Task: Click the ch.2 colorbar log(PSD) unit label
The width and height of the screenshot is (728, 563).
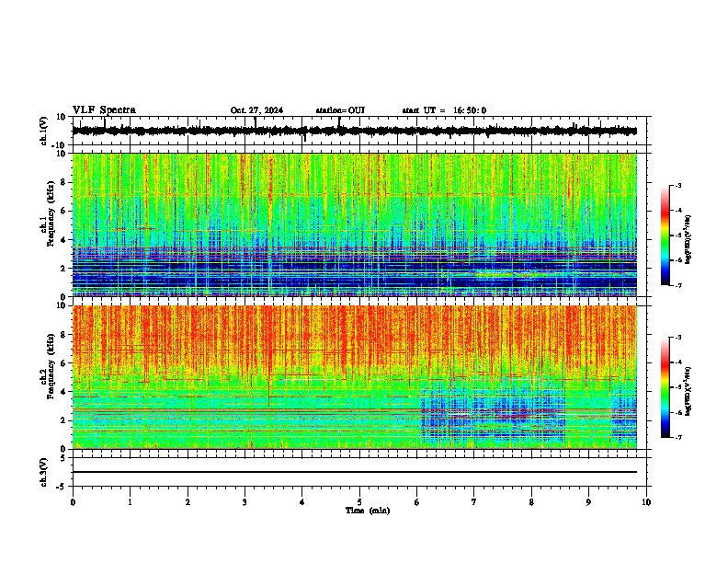Action: (688, 390)
